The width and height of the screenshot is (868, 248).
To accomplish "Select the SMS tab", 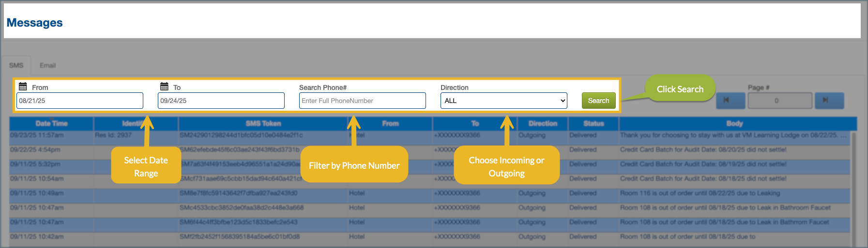I will (x=16, y=65).
